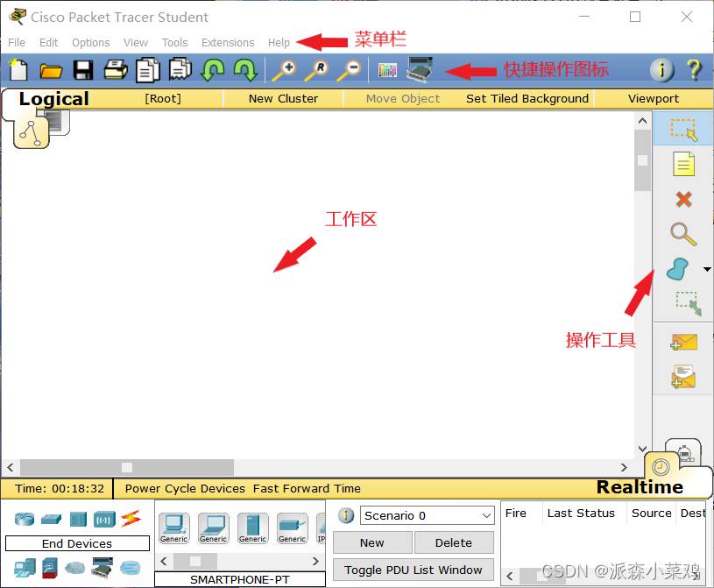Click the Copy toolbar icon

point(148,70)
